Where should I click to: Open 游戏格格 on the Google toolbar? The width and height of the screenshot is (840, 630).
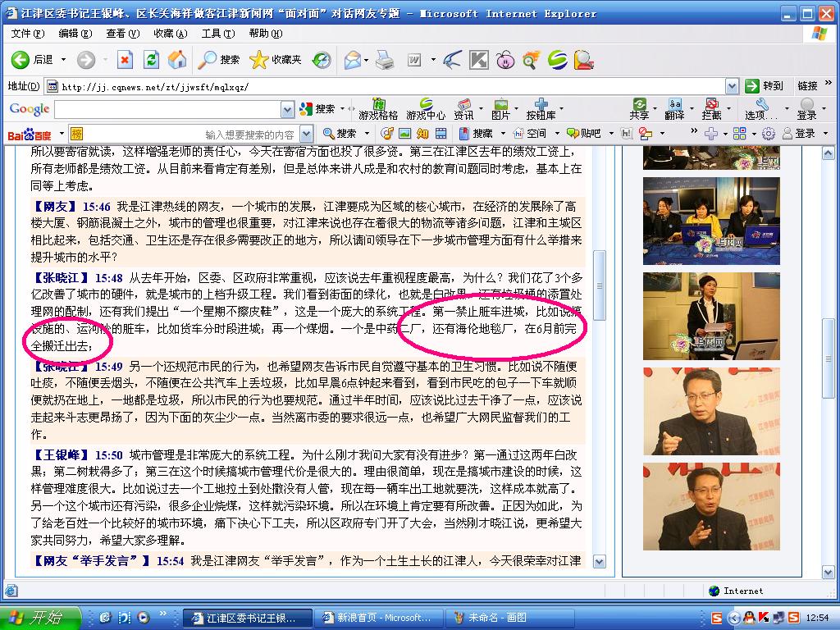tap(378, 109)
